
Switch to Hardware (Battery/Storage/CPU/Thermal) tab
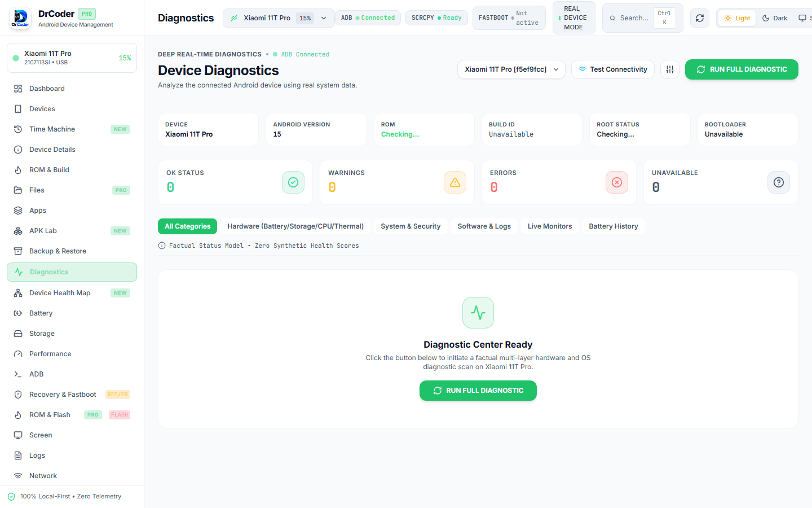click(295, 226)
